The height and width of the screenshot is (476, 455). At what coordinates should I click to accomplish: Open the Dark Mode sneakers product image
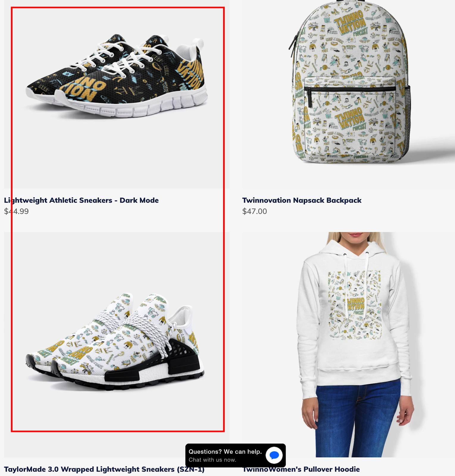(117, 94)
